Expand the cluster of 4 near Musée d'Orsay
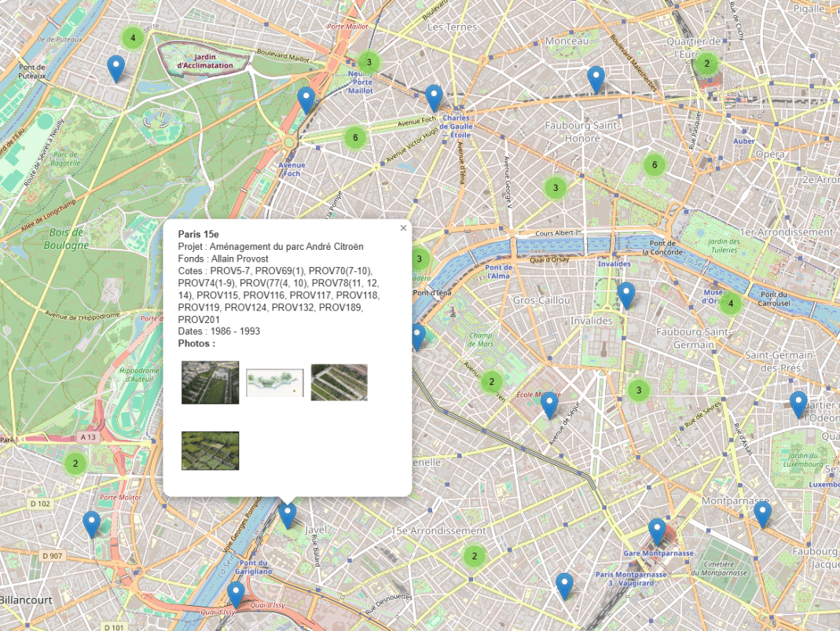Viewport: 840px width, 631px height. pos(731,303)
